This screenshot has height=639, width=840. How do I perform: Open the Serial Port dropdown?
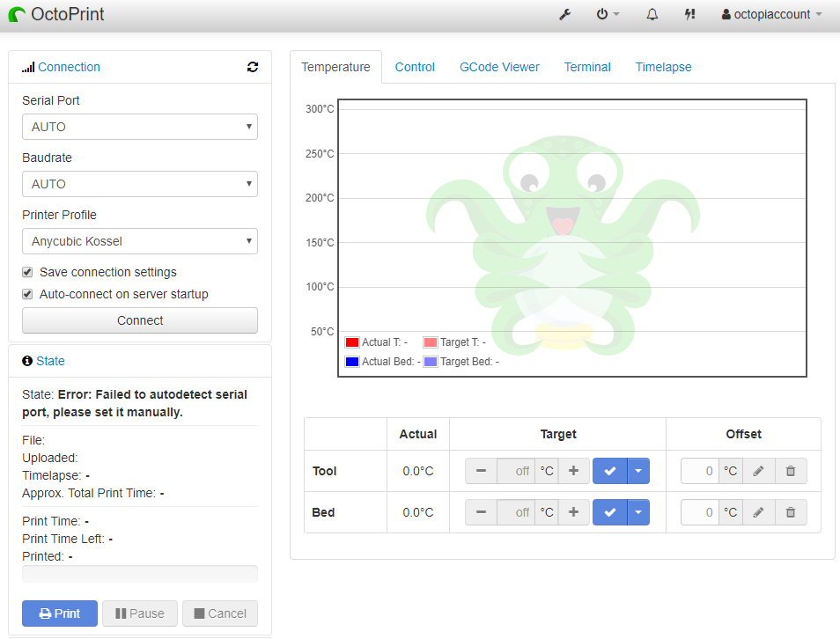pyautogui.click(x=140, y=127)
